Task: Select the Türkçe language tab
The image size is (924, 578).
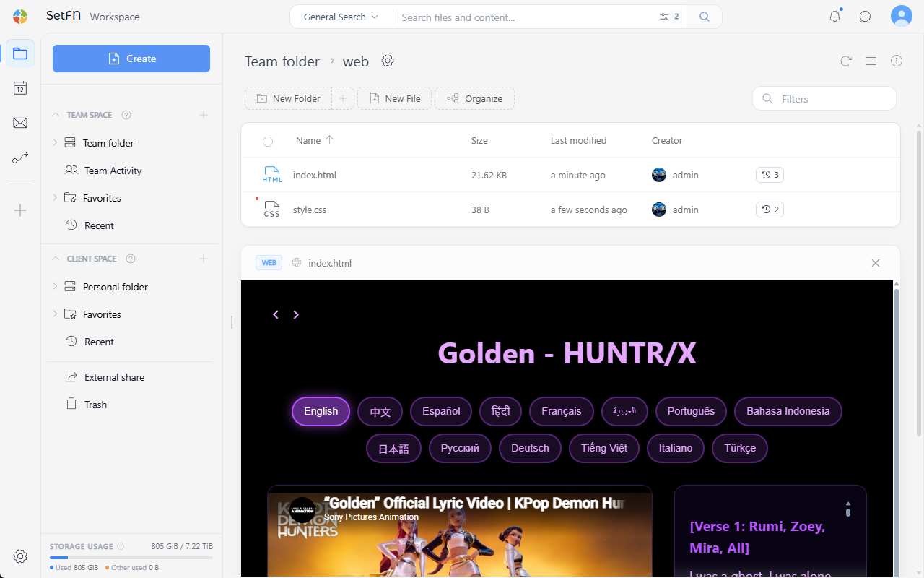Action: tap(740, 448)
